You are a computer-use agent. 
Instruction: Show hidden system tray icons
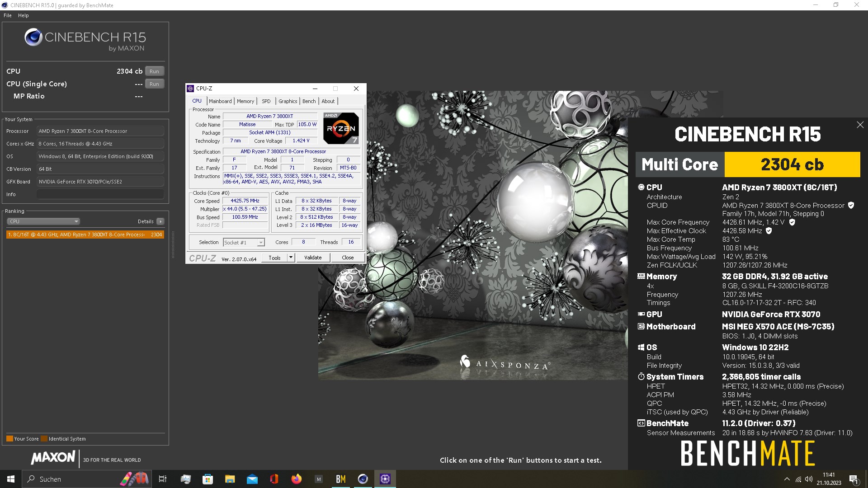(x=787, y=479)
